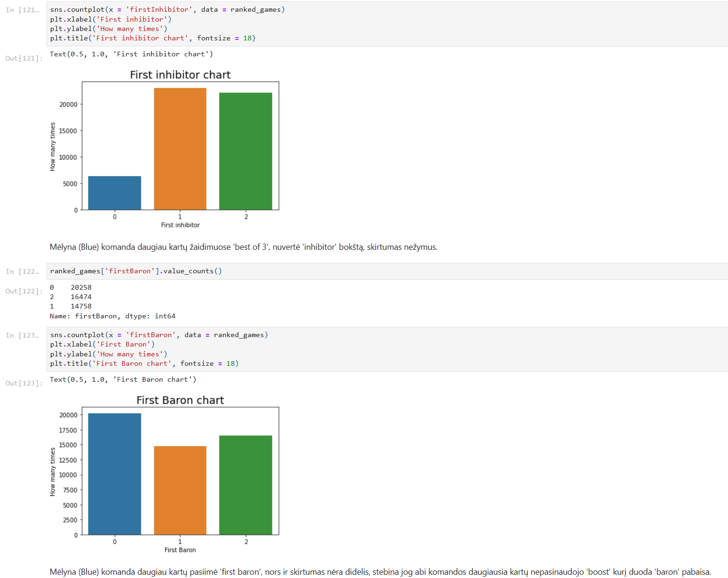728x578 pixels.
Task: Click the orange bar in First Baron chart
Action: pos(180,490)
